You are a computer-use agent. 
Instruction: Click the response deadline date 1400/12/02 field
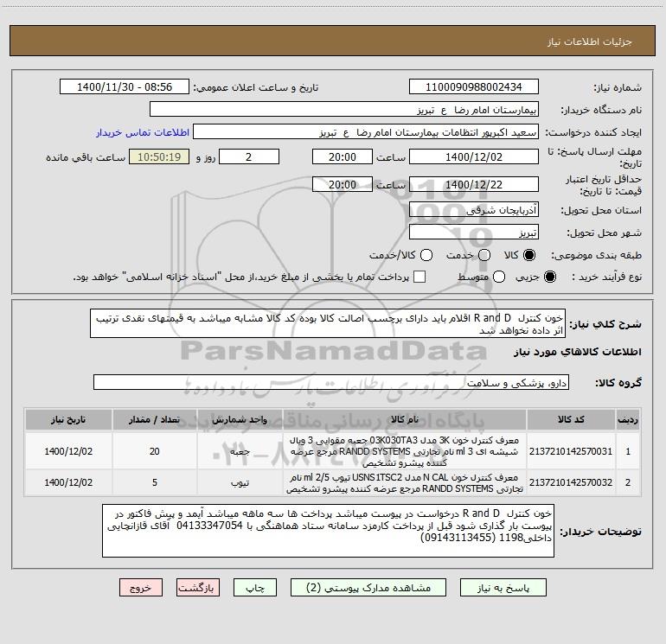[x=474, y=156]
